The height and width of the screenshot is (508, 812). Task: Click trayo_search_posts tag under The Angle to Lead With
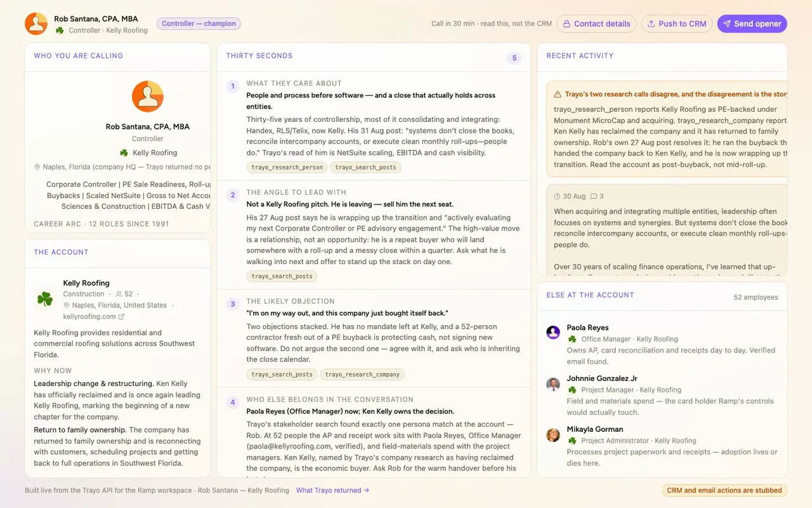282,276
